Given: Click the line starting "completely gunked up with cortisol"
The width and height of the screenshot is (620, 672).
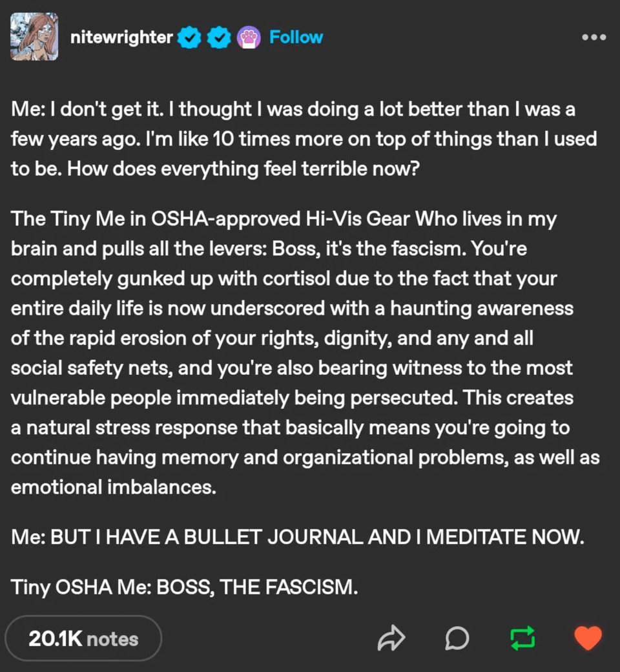Looking at the screenshot, I should pos(284,278).
